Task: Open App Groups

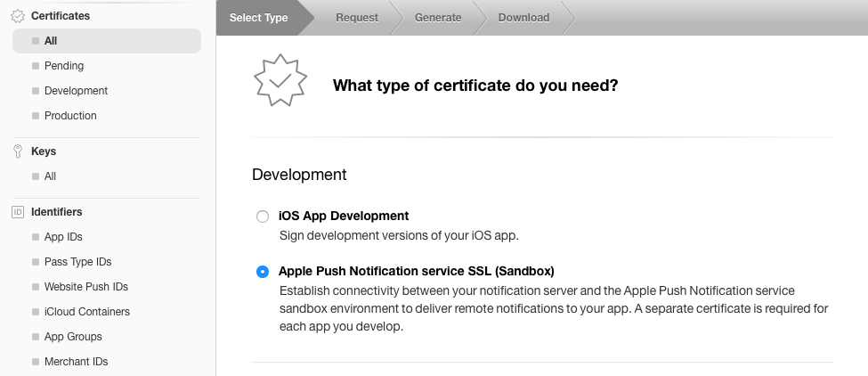Action: (x=73, y=337)
